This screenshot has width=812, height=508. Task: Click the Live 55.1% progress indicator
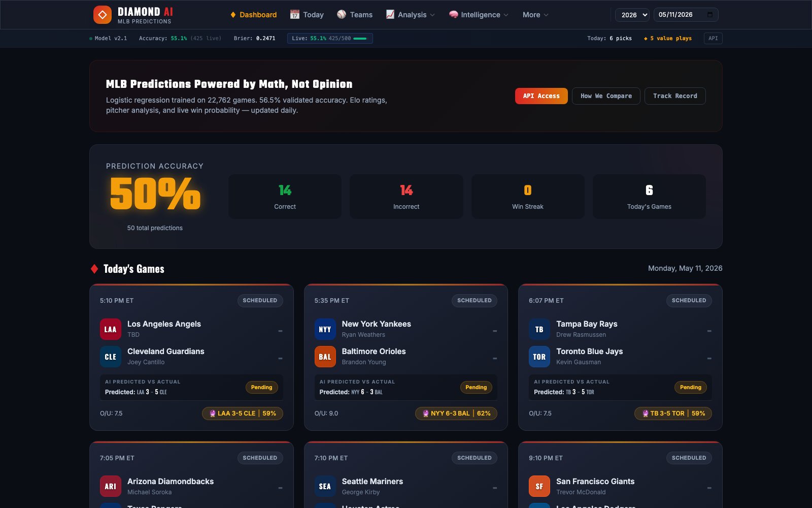pyautogui.click(x=330, y=38)
